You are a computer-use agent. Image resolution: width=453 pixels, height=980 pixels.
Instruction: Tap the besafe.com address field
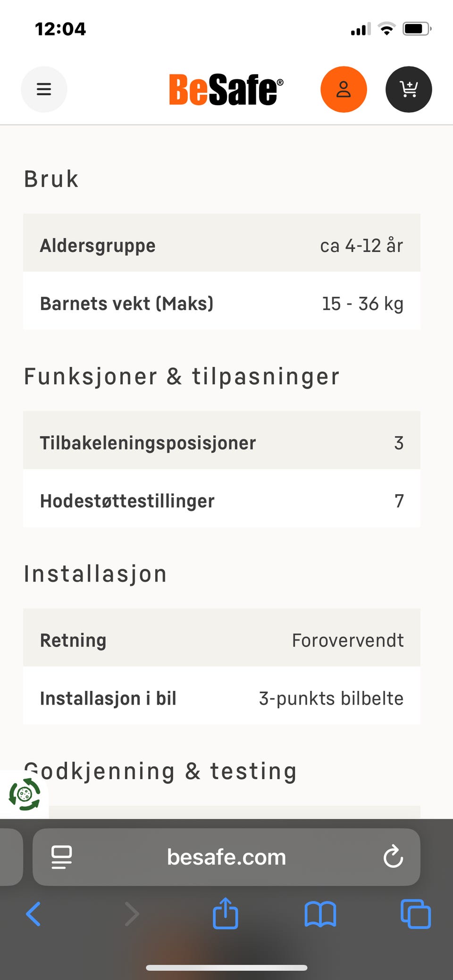[x=226, y=857]
